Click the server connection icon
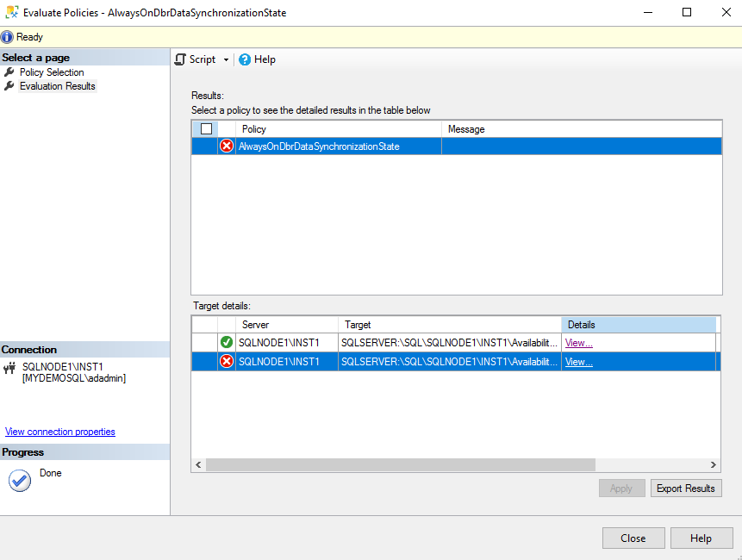742x560 pixels. coord(10,368)
